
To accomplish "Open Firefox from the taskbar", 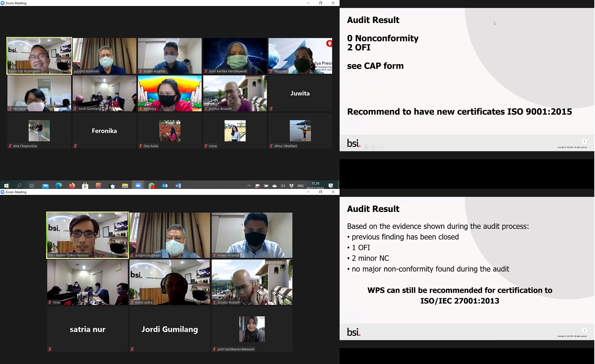I will [x=72, y=185].
